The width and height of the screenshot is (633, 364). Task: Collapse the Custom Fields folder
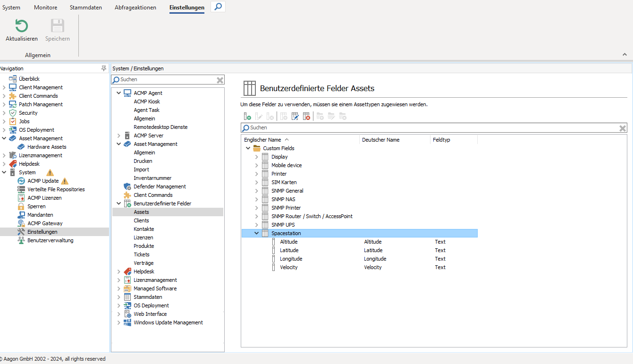coord(248,148)
